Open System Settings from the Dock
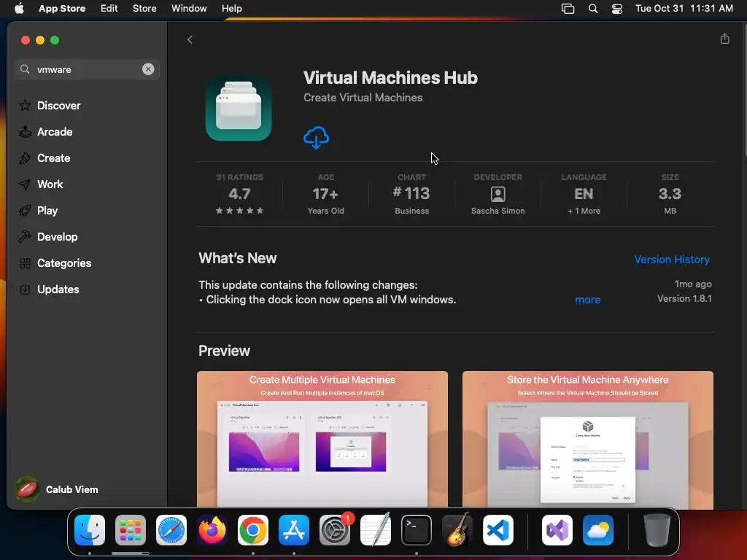Viewport: 747px width, 560px height. click(x=335, y=530)
